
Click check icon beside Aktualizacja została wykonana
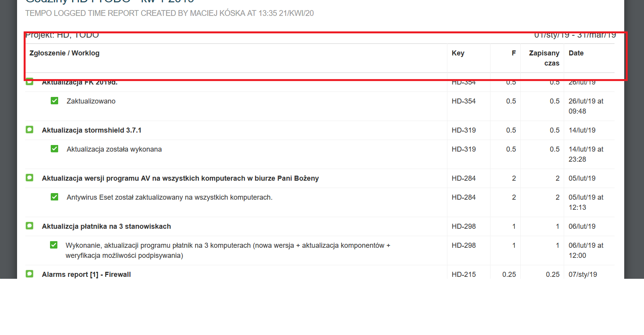point(54,149)
